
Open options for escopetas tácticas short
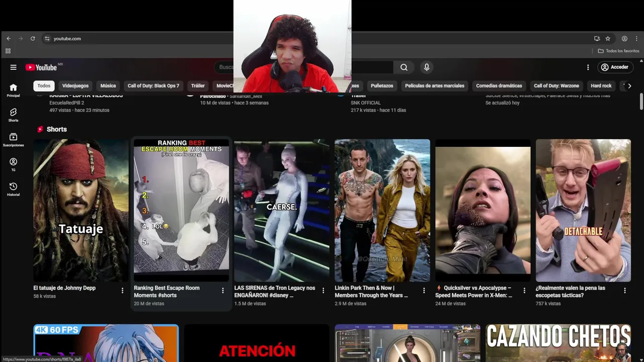625,291
